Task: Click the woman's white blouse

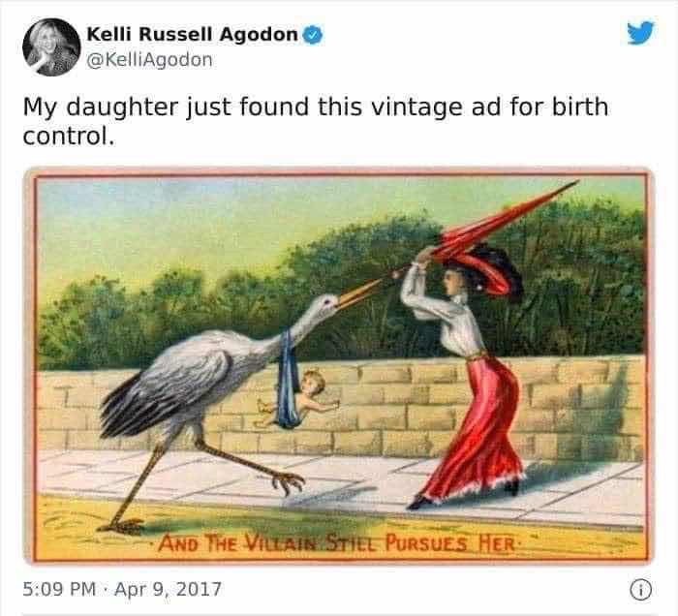Action: (446, 316)
